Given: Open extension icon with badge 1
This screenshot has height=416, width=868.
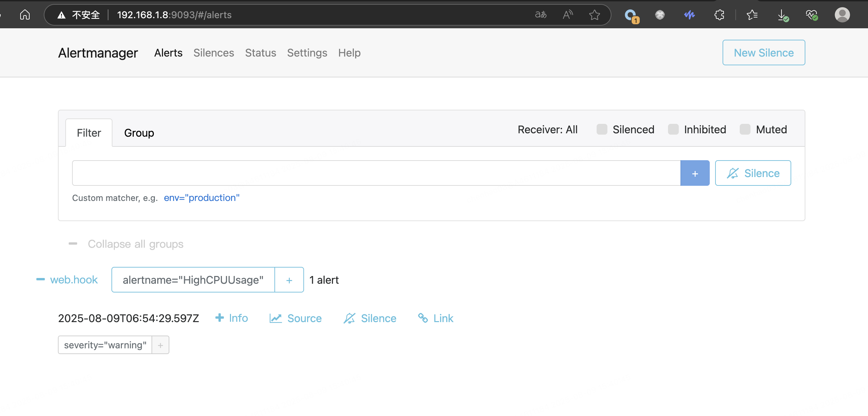Looking at the screenshot, I should [631, 15].
